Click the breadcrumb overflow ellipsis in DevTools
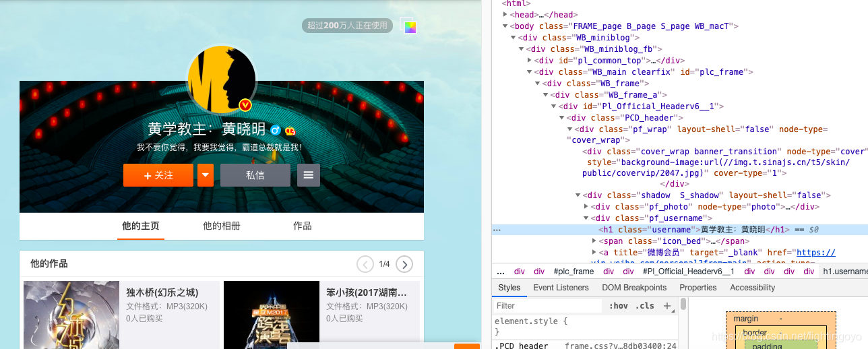The height and width of the screenshot is (349, 868). pos(501,272)
